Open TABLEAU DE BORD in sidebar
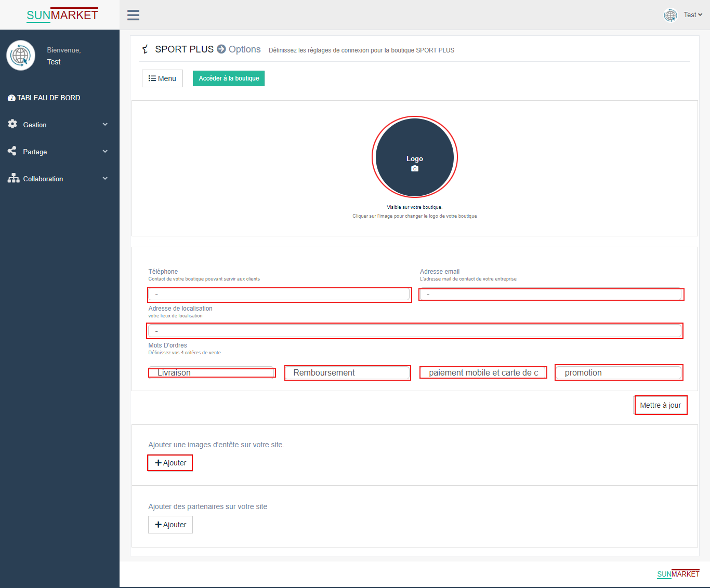This screenshot has width=710, height=588. click(x=44, y=98)
